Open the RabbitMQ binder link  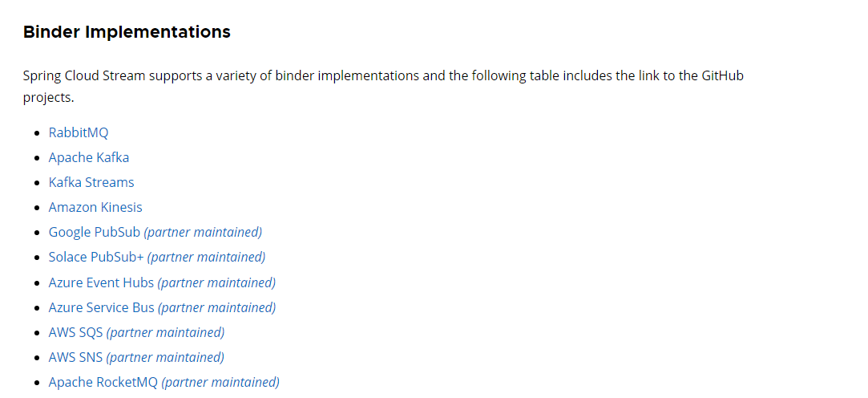(x=78, y=133)
